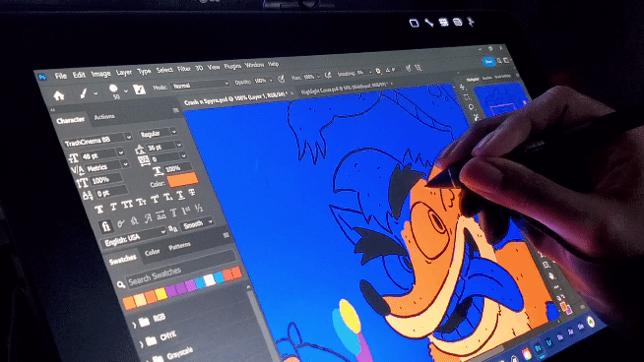This screenshot has width=644, height=362.
Task: Switch to the Actions panel tab
Action: 104,117
